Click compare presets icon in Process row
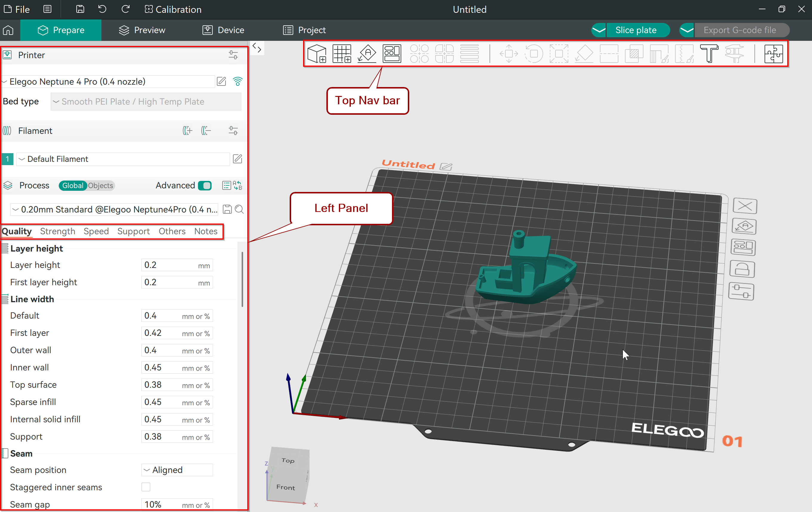This screenshot has height=512, width=812. [238, 185]
